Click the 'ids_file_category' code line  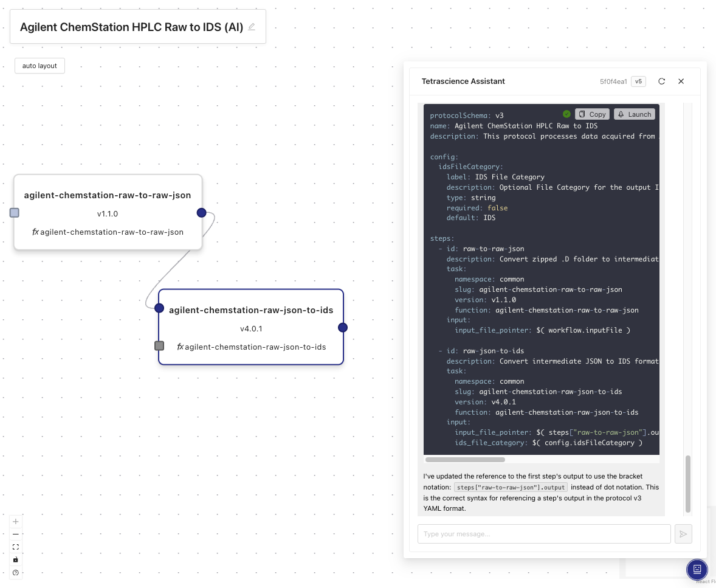548,443
